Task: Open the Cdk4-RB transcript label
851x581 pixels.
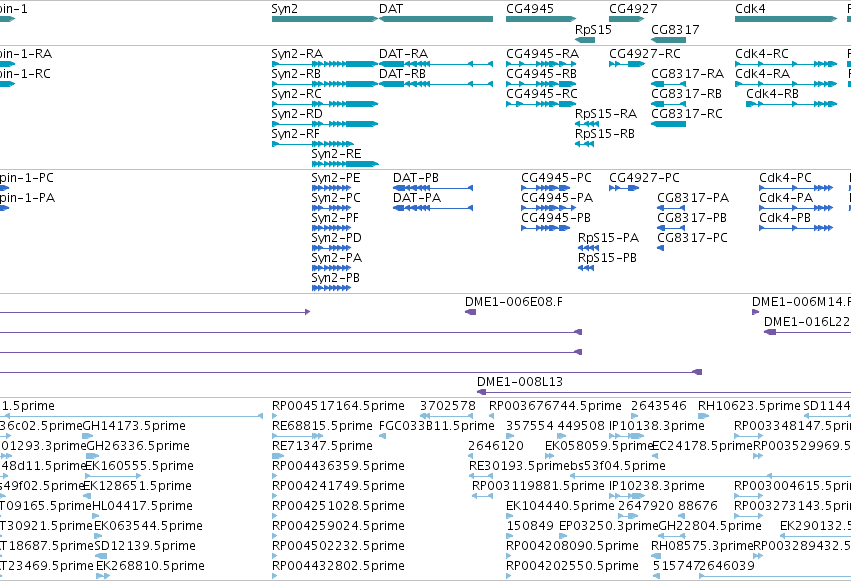Action: tap(772, 94)
